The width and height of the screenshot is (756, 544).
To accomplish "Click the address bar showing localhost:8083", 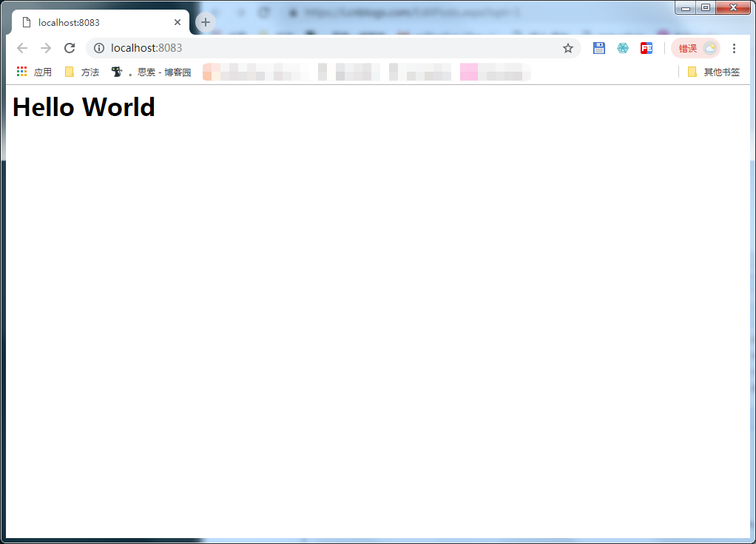I will click(x=333, y=48).
